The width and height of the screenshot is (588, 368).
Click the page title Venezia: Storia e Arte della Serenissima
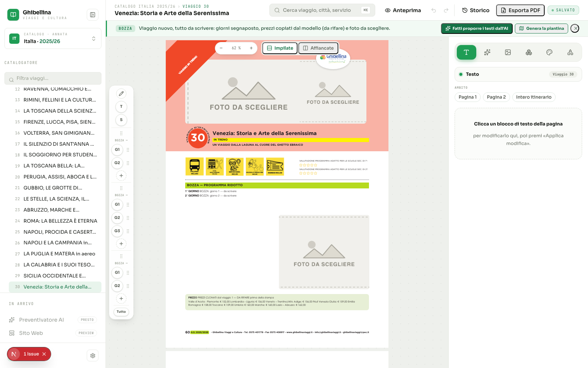[265, 133]
